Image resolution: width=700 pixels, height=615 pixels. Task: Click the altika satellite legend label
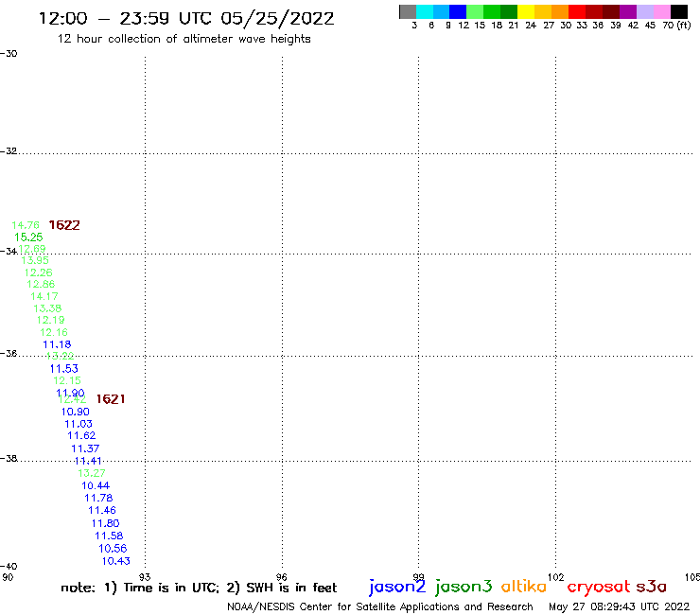click(x=524, y=587)
